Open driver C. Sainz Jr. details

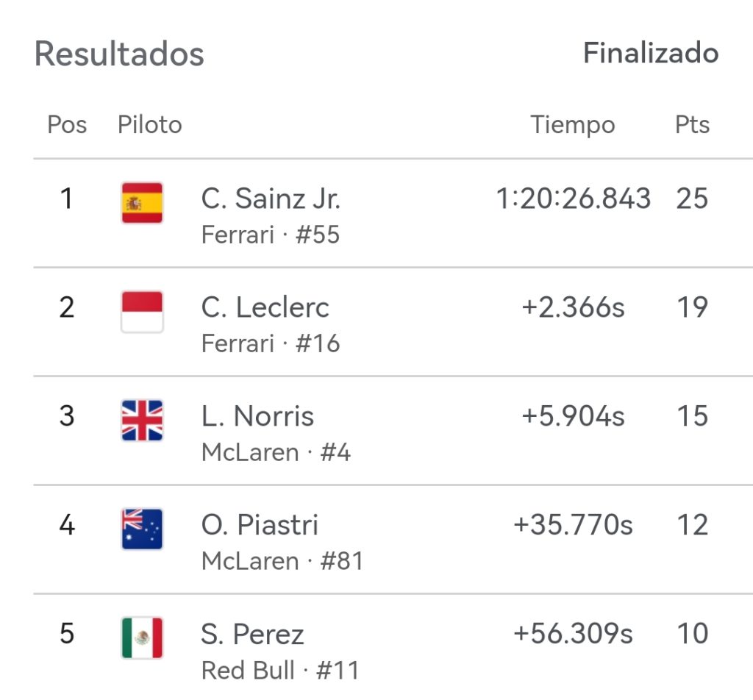pos(271,199)
